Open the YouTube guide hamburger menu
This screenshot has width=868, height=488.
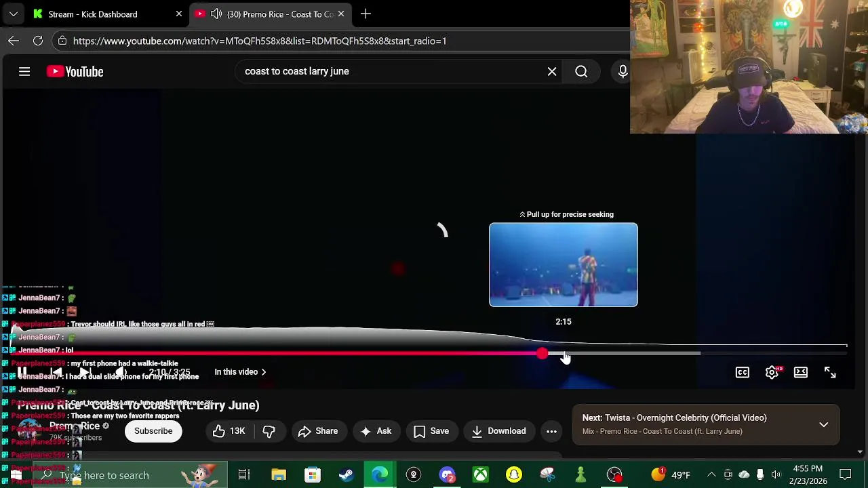(x=24, y=71)
